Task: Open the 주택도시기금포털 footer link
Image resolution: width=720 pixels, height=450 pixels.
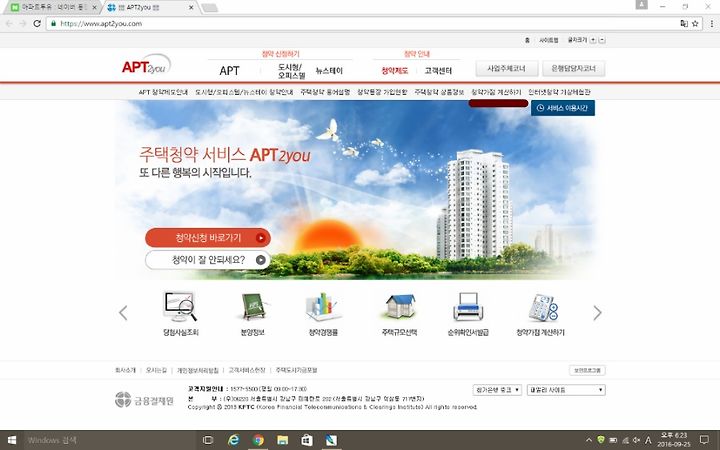Action: (x=296, y=370)
